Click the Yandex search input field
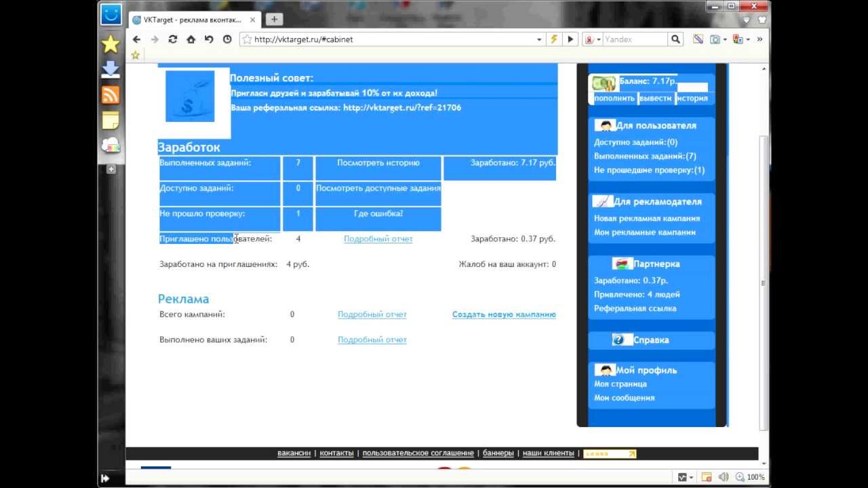 point(635,39)
